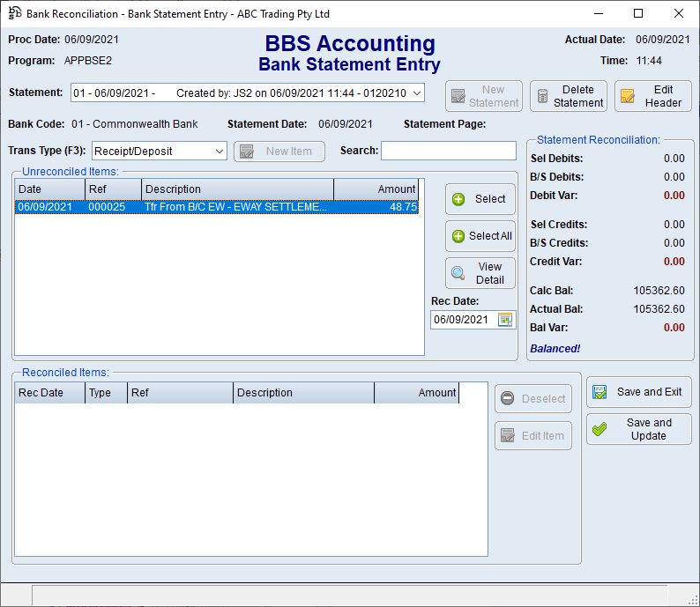This screenshot has width=700, height=607.
Task: Sort unreconciled items by Amount column header
Action: pyautogui.click(x=376, y=189)
